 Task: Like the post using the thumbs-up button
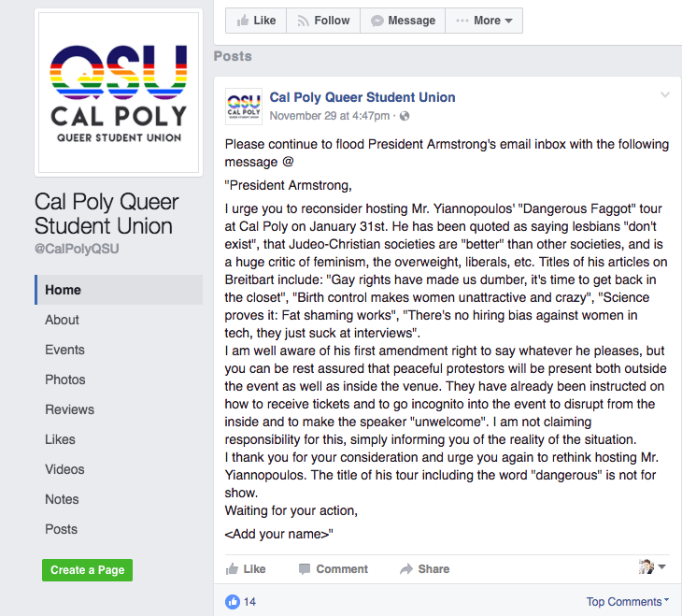(x=246, y=569)
